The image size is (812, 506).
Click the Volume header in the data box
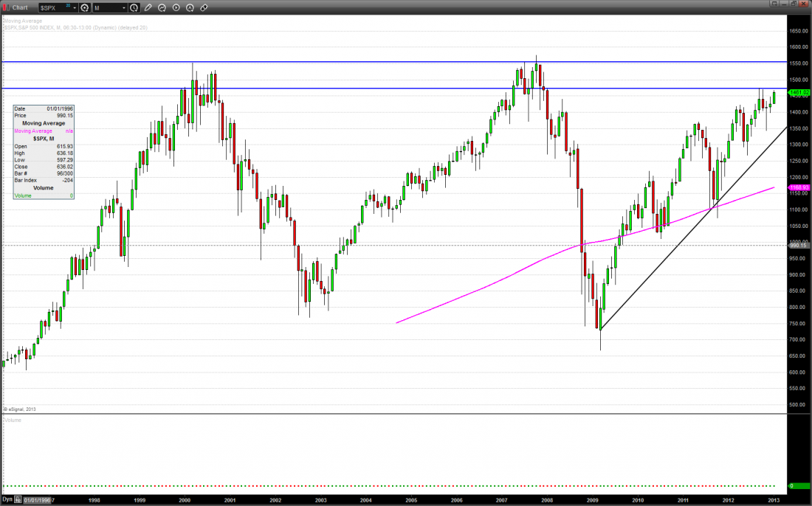[44, 188]
